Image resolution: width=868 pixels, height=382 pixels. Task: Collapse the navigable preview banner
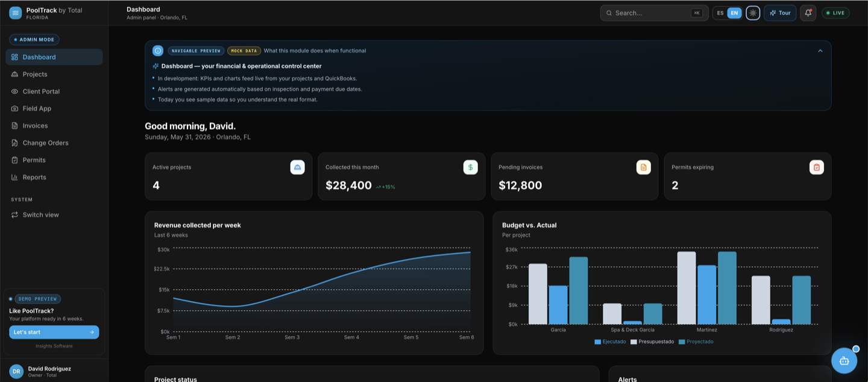[820, 51]
